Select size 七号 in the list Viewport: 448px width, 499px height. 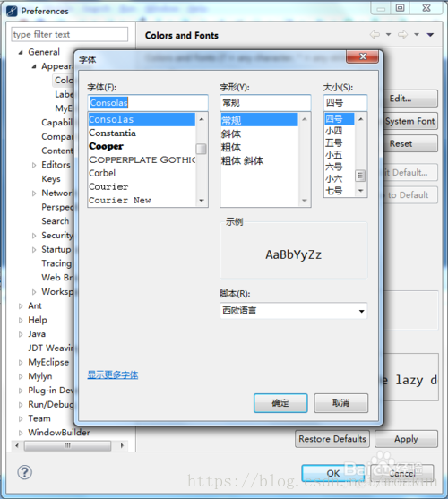[340, 191]
